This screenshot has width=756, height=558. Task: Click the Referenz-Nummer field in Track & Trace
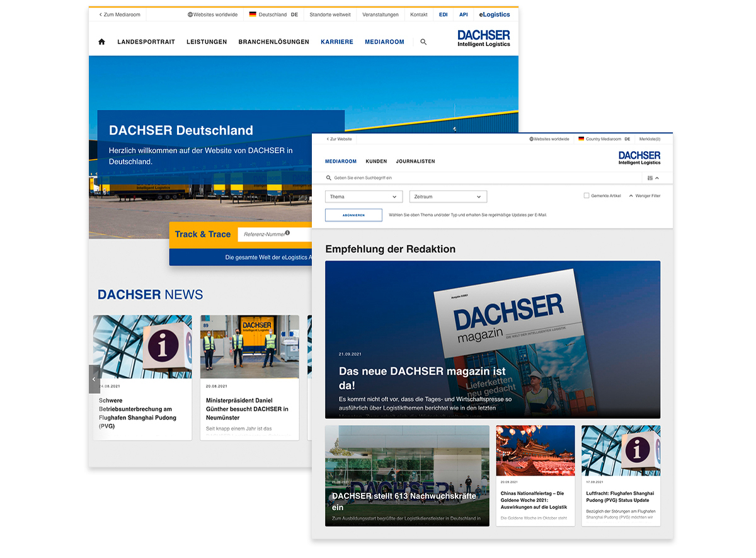click(x=275, y=234)
